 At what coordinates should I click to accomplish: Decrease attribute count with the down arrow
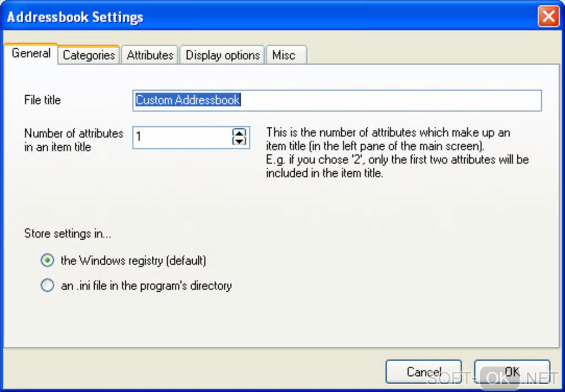click(239, 141)
